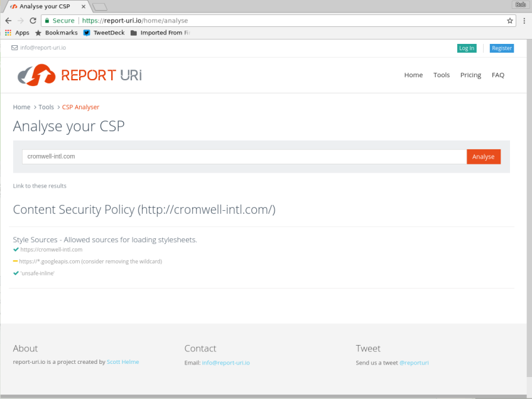This screenshot has width=532, height=399.
Task: Click the orange Analyse button
Action: (x=484, y=157)
